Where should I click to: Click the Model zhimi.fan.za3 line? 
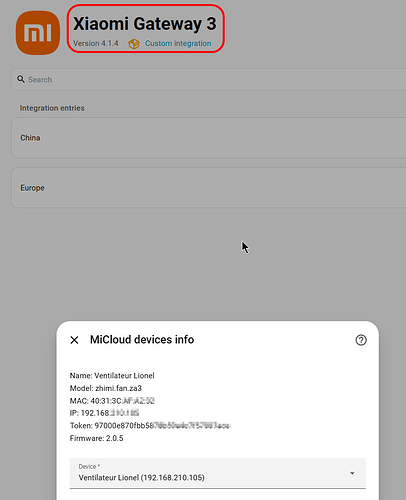point(106,388)
